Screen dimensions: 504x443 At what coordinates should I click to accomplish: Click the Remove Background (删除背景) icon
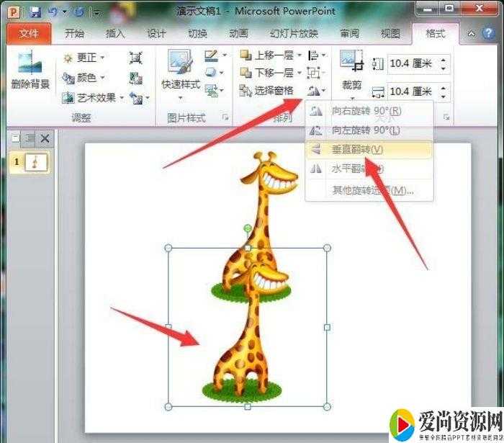[30, 70]
